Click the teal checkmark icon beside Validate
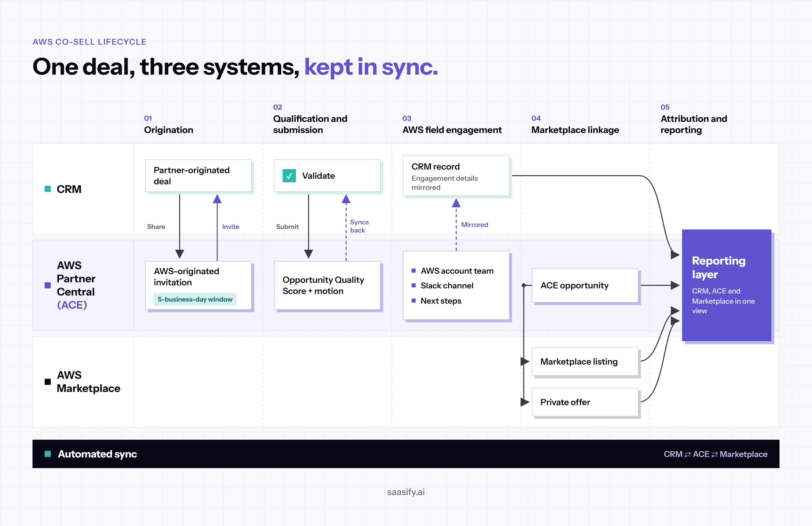 289,176
